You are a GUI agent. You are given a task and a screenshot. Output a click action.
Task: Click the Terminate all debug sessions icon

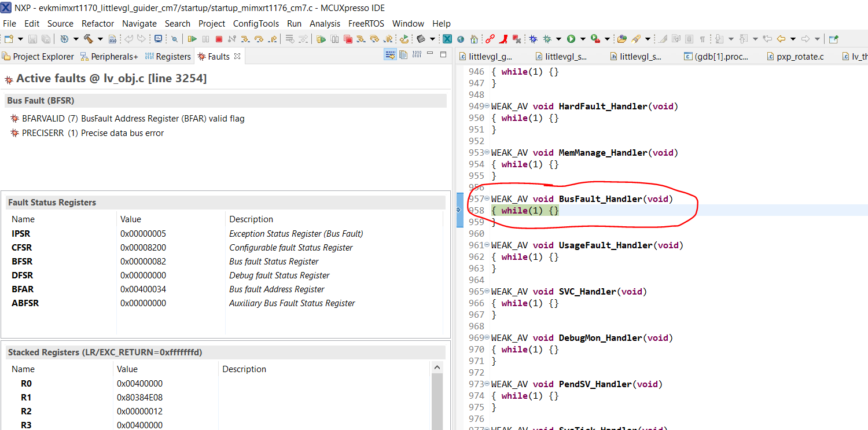[348, 39]
